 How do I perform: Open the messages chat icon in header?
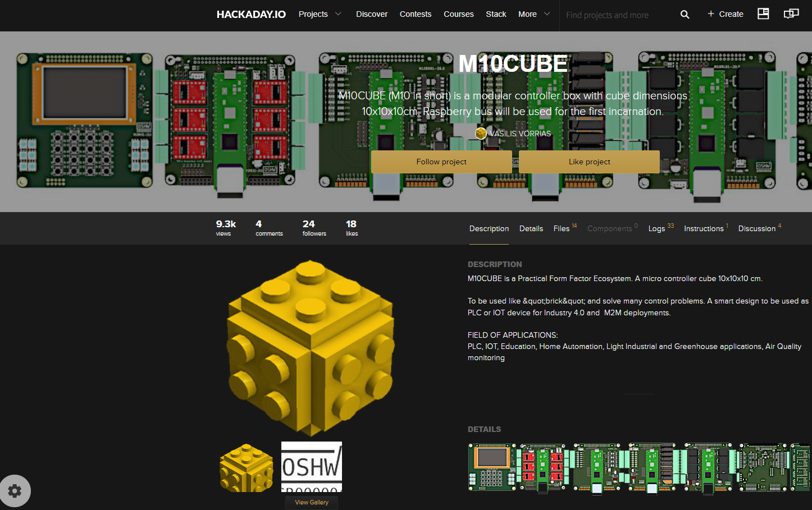(791, 14)
